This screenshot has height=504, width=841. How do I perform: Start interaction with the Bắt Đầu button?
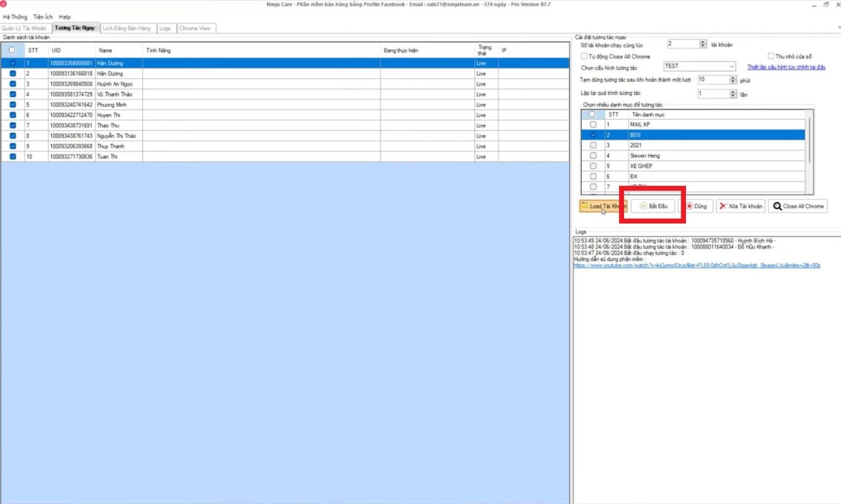click(x=653, y=206)
